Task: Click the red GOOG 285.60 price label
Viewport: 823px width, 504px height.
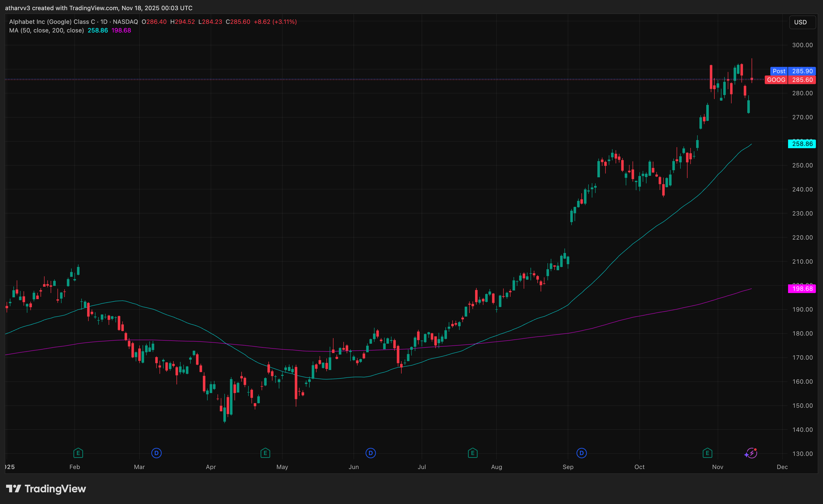Action: click(x=790, y=80)
